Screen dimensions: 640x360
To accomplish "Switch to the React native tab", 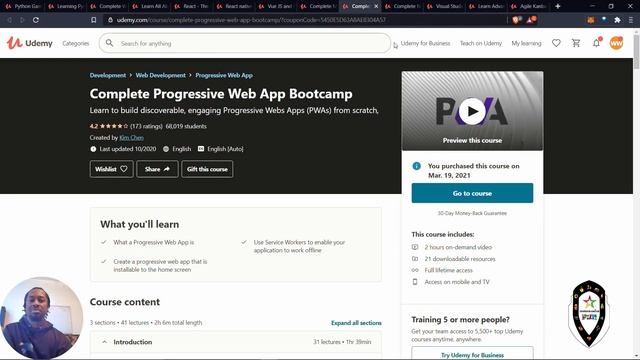I will point(234,6).
